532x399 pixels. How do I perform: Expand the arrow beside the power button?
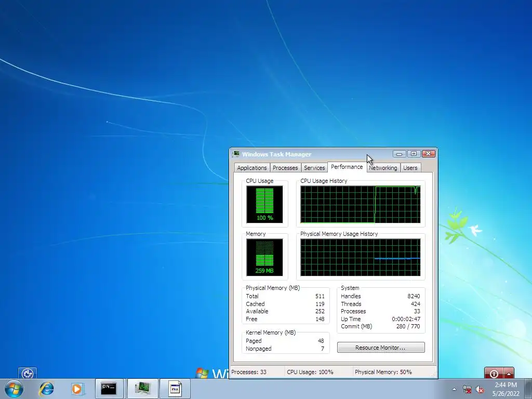509,374
